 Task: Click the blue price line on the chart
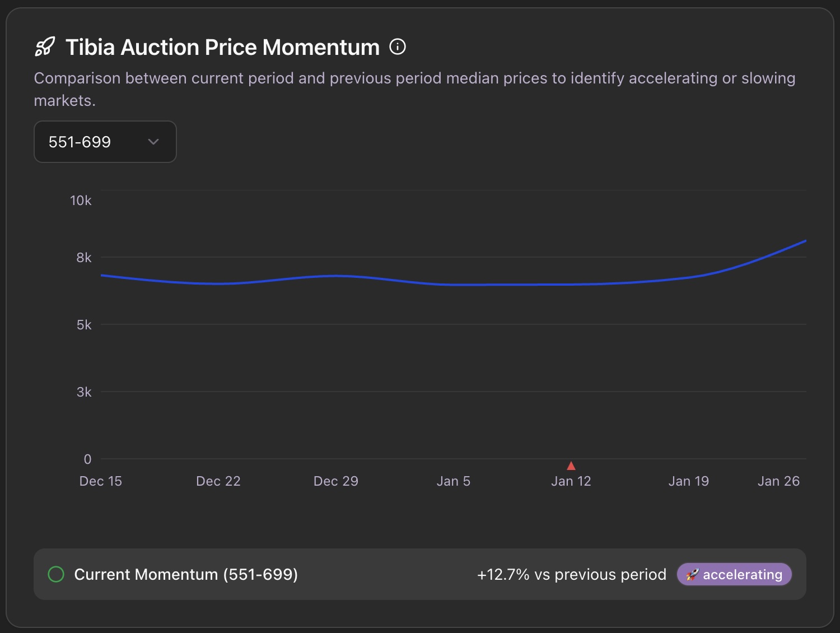[454, 285]
